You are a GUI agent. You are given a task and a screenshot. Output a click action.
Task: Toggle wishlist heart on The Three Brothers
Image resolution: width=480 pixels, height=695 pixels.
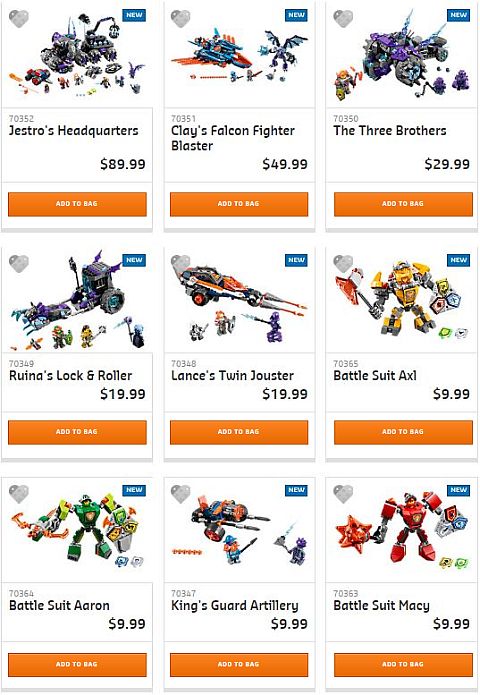click(x=343, y=19)
